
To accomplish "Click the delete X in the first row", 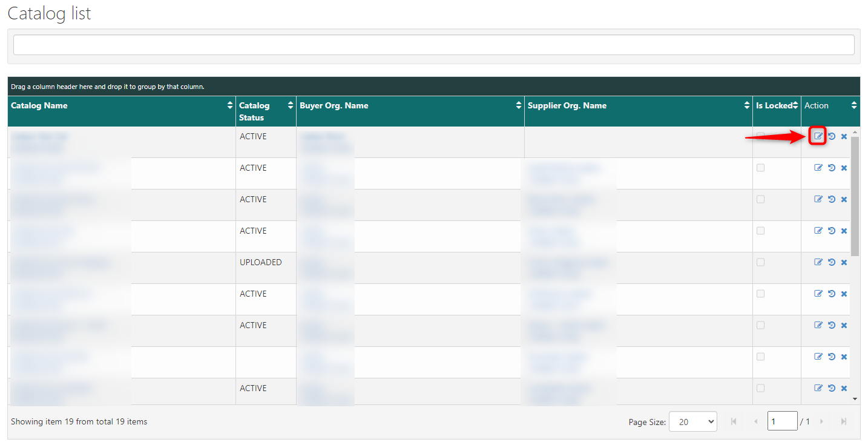I will pyautogui.click(x=844, y=136).
